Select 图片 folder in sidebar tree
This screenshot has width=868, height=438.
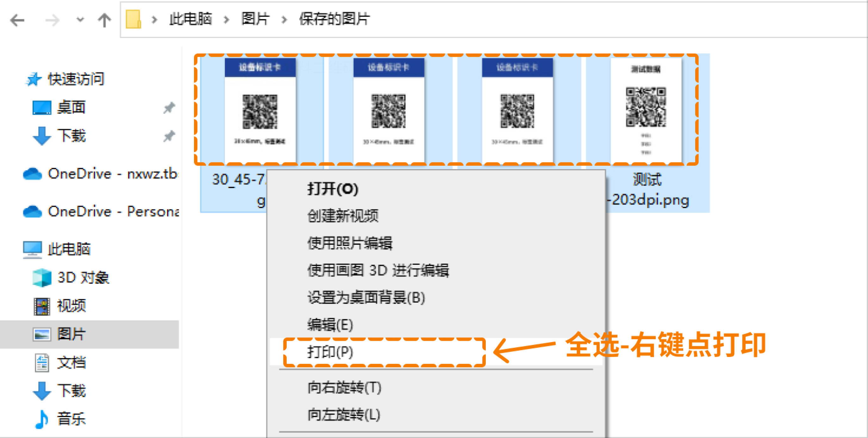(x=71, y=334)
